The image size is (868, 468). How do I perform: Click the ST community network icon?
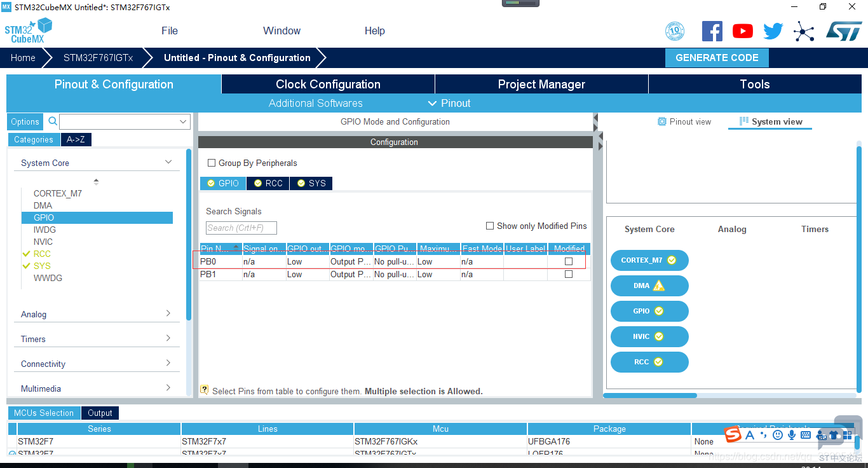tap(804, 31)
